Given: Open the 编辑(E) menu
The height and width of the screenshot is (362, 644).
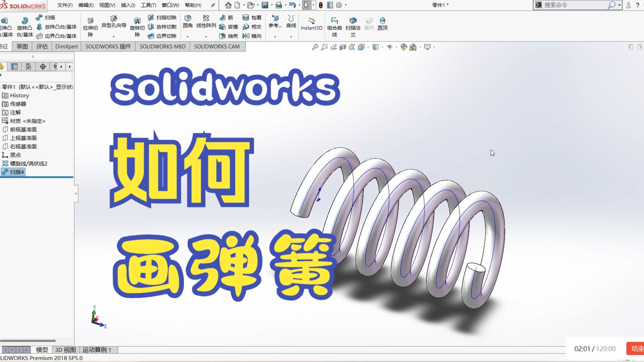Looking at the screenshot, I should tap(86, 5).
